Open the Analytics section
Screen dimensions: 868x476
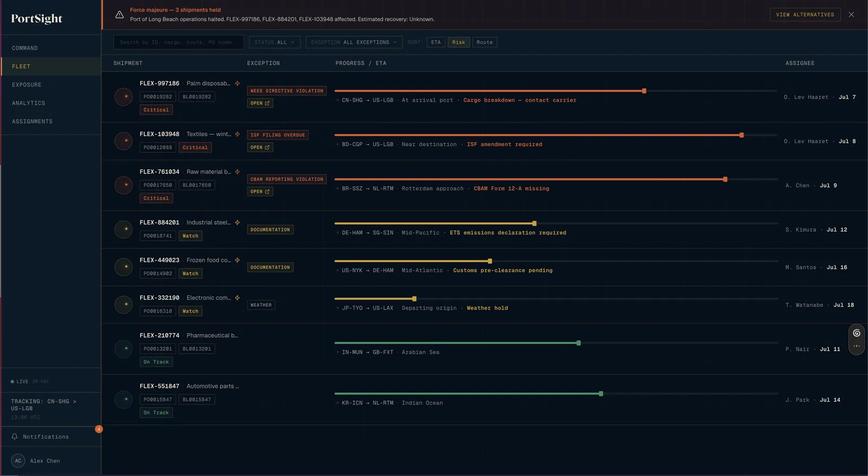tap(51, 103)
